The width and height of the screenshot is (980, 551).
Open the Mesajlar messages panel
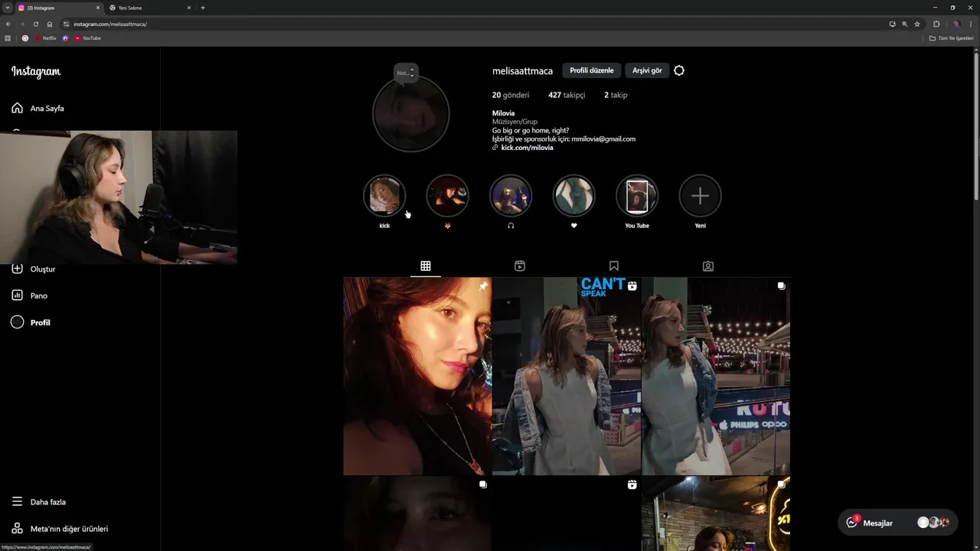pyautogui.click(x=897, y=523)
